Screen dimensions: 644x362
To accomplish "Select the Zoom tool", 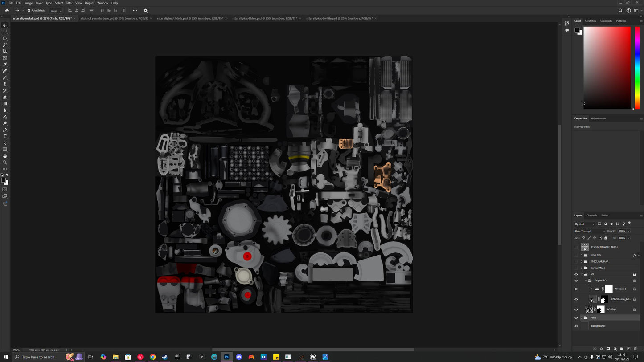I will pyautogui.click(x=5, y=163).
